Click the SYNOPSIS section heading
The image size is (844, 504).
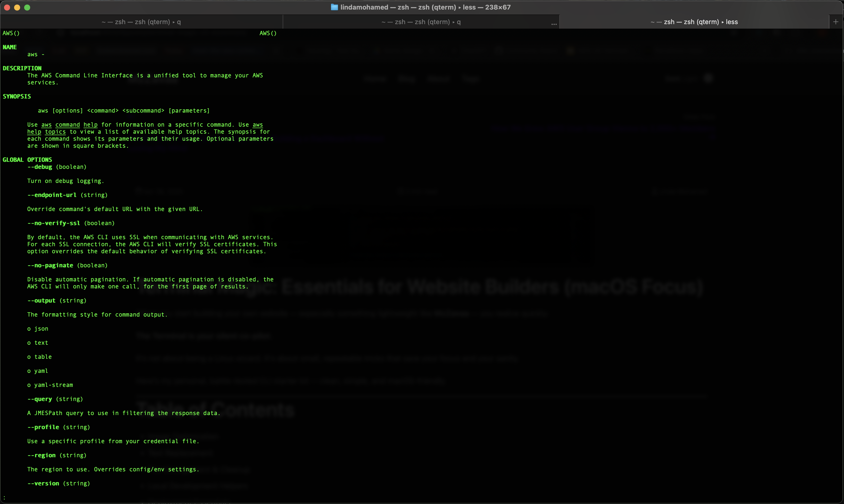click(17, 96)
